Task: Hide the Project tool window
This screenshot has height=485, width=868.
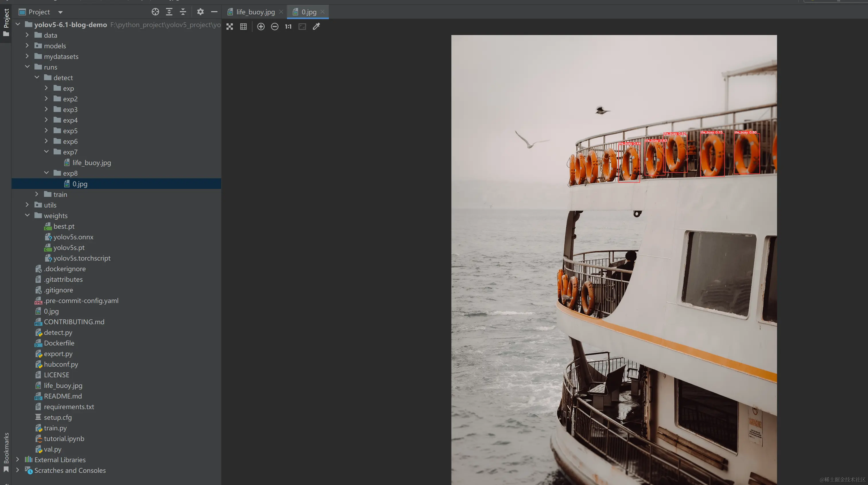Action: pyautogui.click(x=214, y=12)
